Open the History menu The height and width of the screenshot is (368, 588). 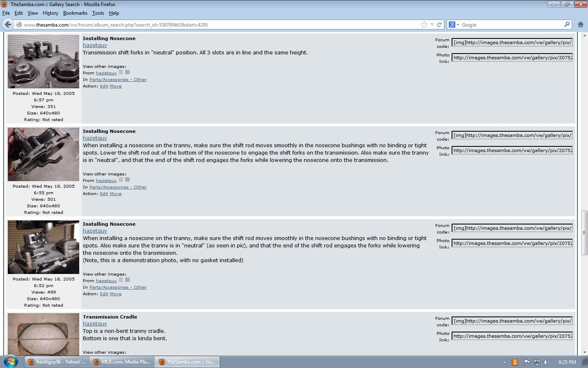click(x=50, y=13)
